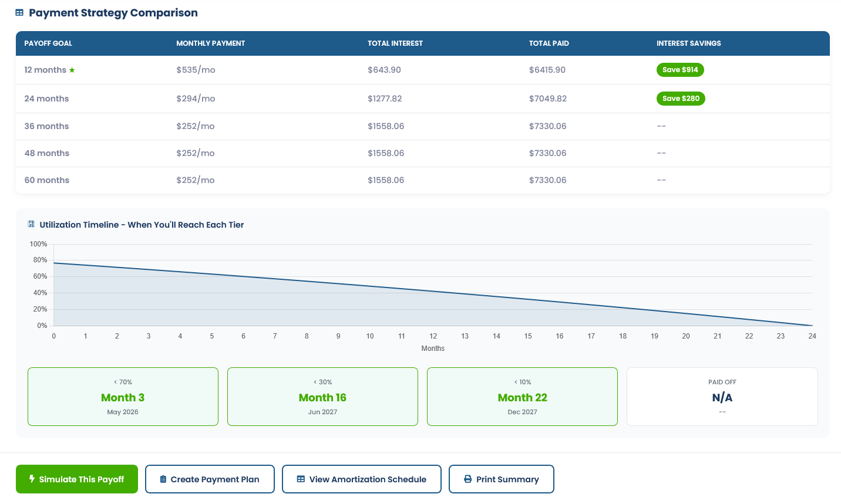Viewport: 841px width, 504px height.
Task: Open Create Payment Plan
Action: coord(210,479)
